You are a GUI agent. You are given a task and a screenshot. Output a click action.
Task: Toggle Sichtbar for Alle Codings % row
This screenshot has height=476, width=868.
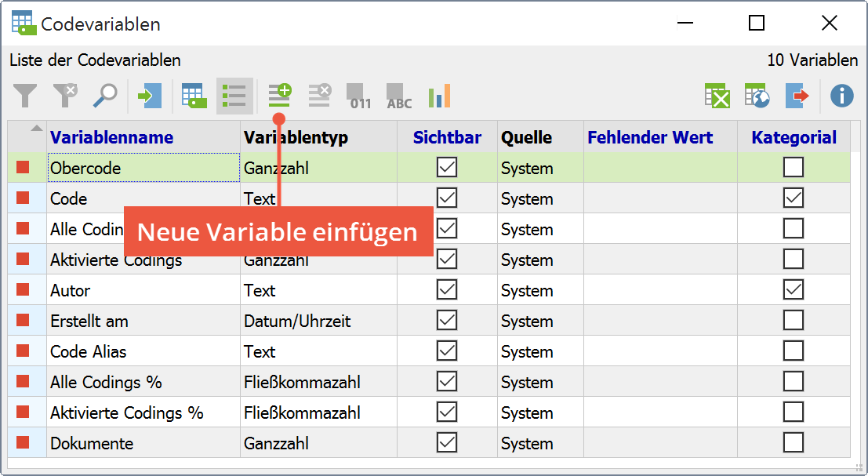pos(447,381)
